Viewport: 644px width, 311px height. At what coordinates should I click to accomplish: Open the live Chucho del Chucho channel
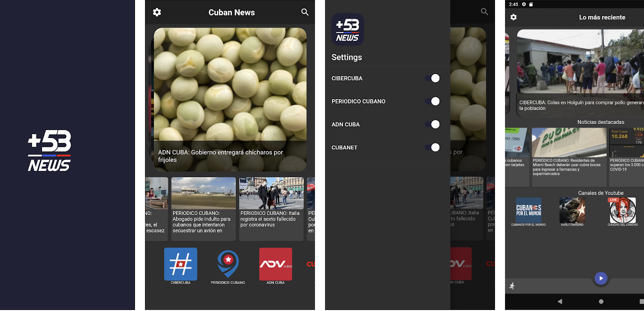(622, 210)
